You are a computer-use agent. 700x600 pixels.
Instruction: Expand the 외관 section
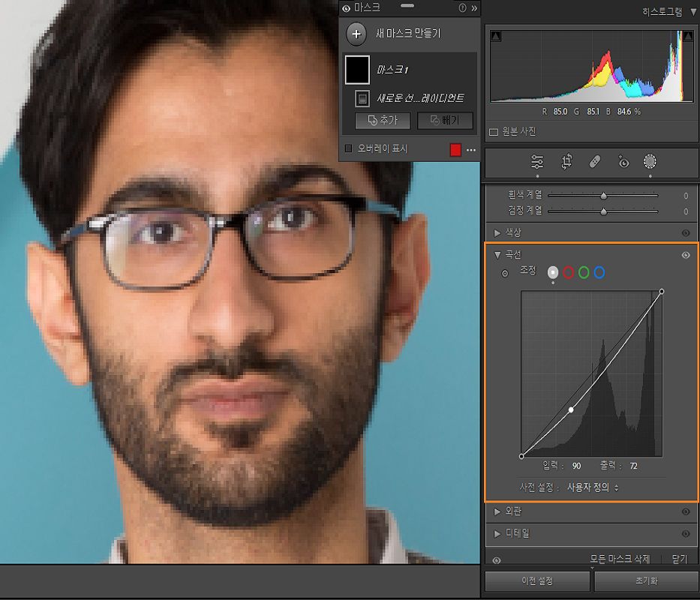[497, 511]
